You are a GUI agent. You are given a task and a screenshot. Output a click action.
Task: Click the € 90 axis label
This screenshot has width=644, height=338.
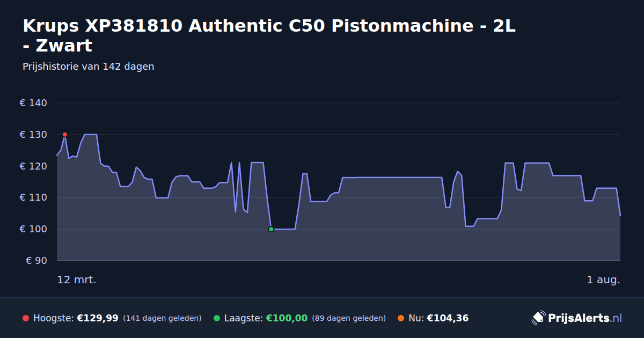coord(36,261)
